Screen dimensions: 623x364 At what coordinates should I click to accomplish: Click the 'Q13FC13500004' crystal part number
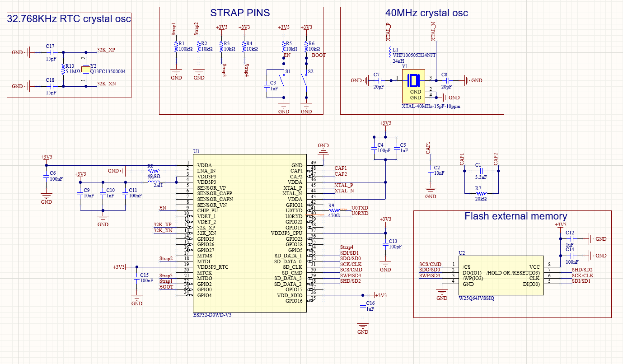(x=108, y=71)
